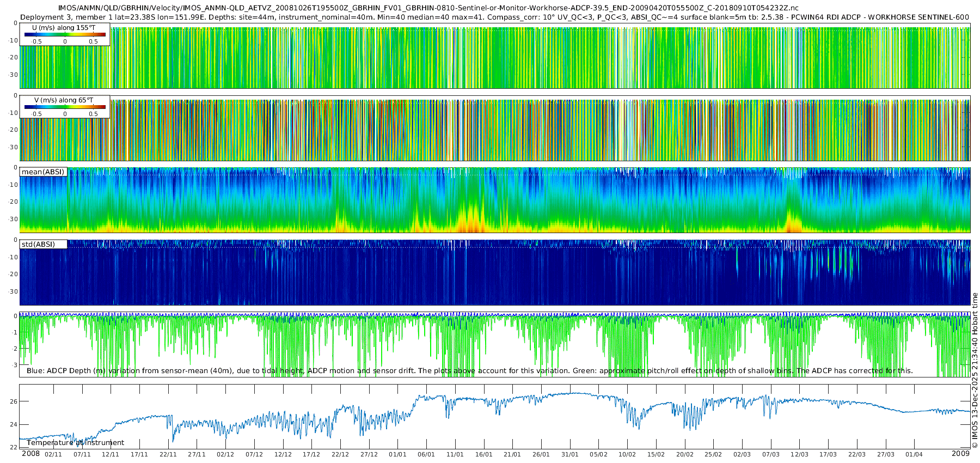980x463 pixels.
Task: Click the 2008 year label
Action: [30, 454]
